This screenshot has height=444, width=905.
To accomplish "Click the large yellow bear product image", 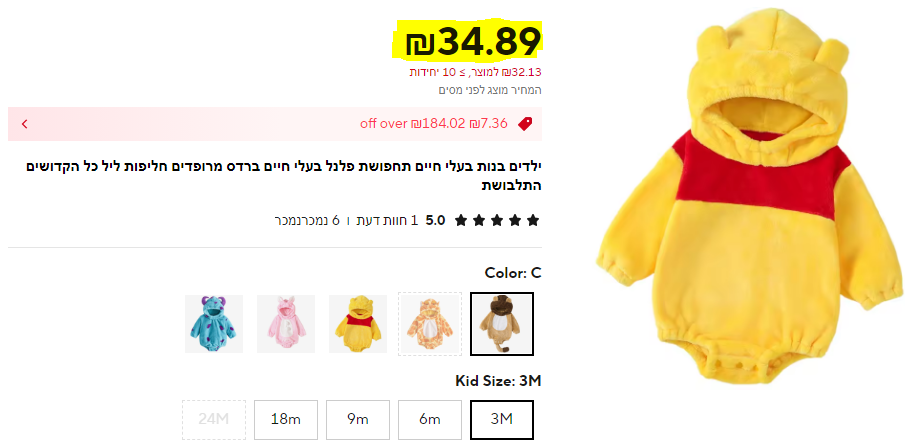I will [x=750, y=196].
